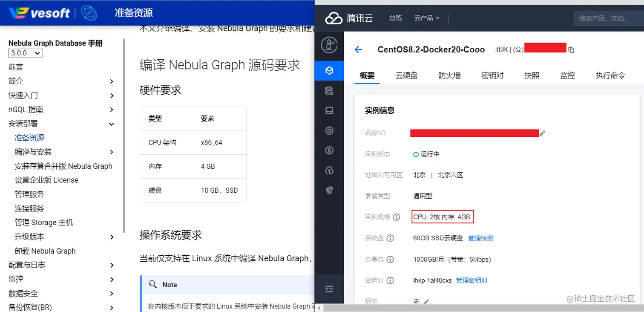Viewport: 644px width, 312px height.
Task: Expand the 快速入门 section chevron
Action: [112, 95]
